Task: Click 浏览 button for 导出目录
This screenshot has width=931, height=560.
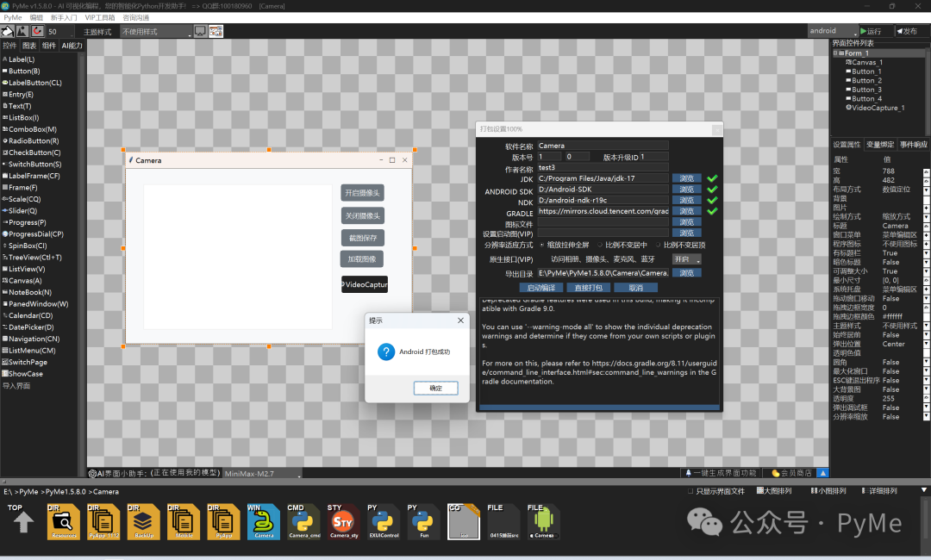Action: pos(686,273)
